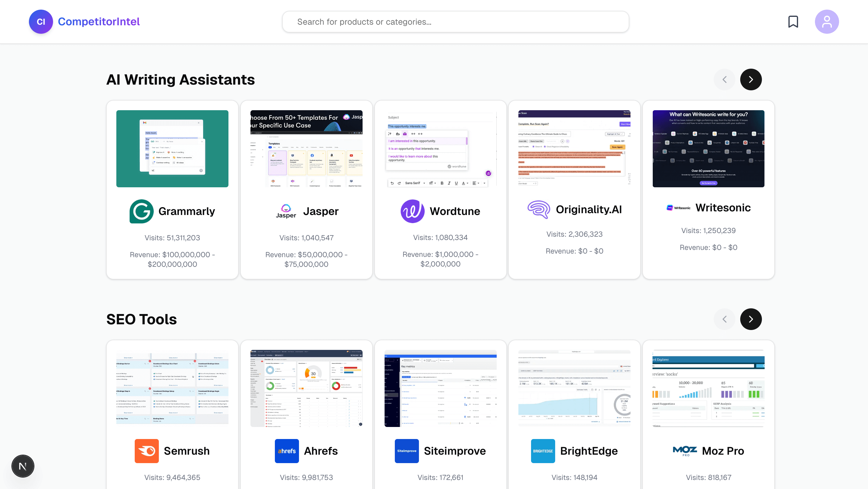This screenshot has height=489, width=868.
Task: Open the user profile avatar
Action: coord(827,22)
